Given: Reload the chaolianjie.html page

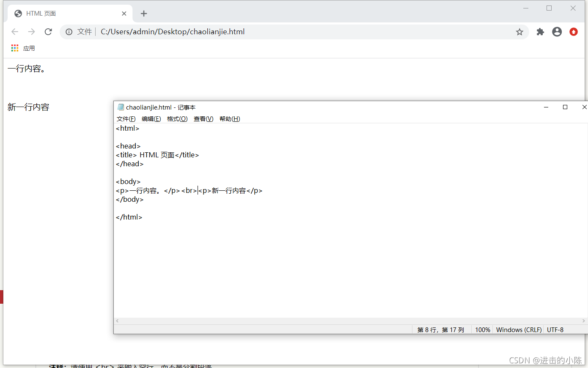Looking at the screenshot, I should pos(48,32).
